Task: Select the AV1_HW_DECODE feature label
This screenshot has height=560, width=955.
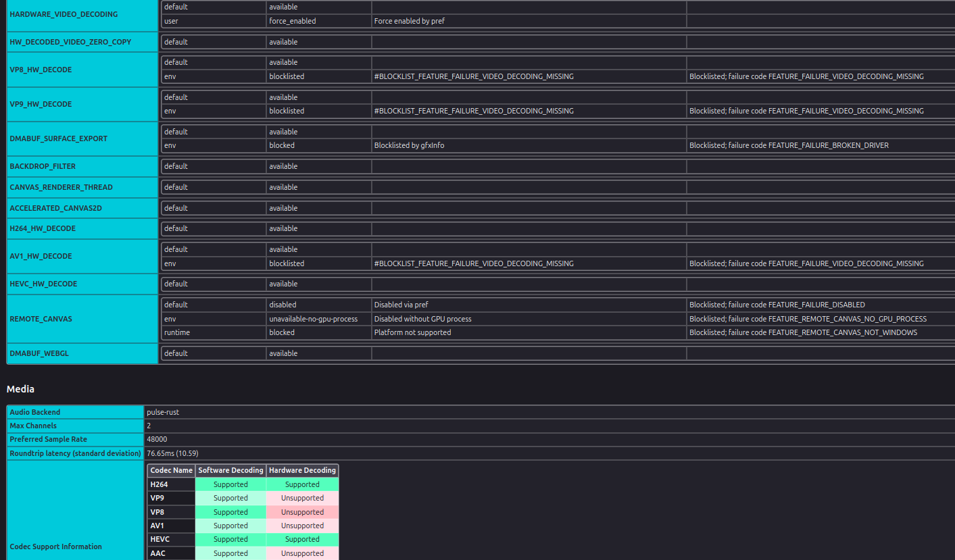Action: 41,256
